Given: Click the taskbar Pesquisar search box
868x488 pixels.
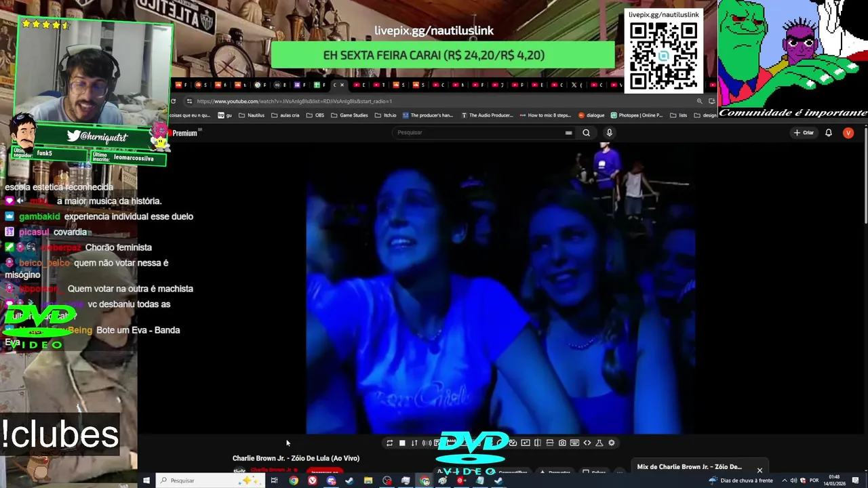Looking at the screenshot, I should click(210, 481).
